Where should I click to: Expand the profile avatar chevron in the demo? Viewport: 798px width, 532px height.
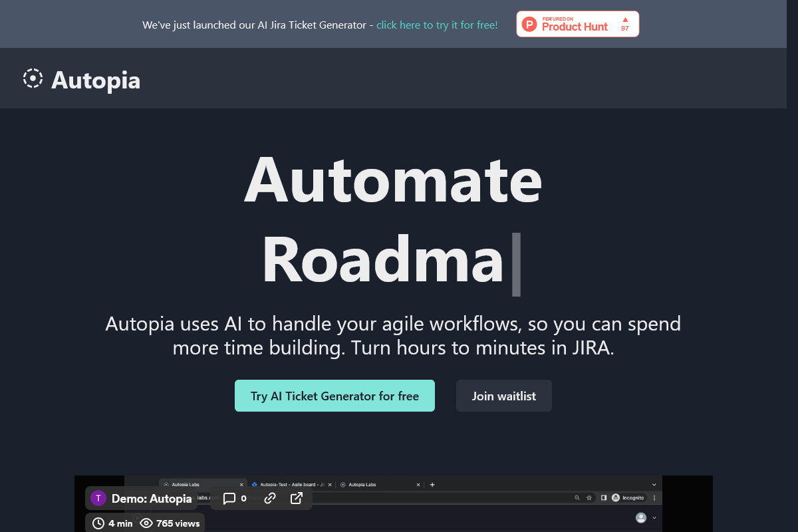[x=654, y=518]
